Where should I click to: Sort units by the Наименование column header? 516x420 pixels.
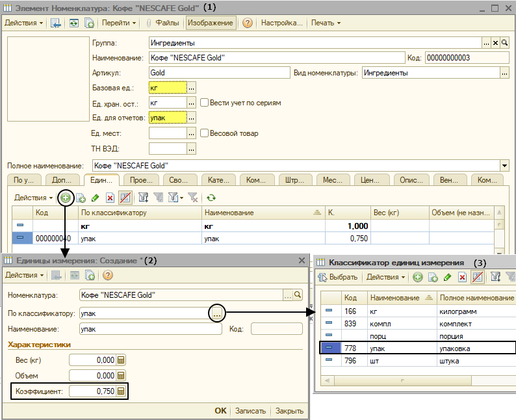tap(263, 213)
